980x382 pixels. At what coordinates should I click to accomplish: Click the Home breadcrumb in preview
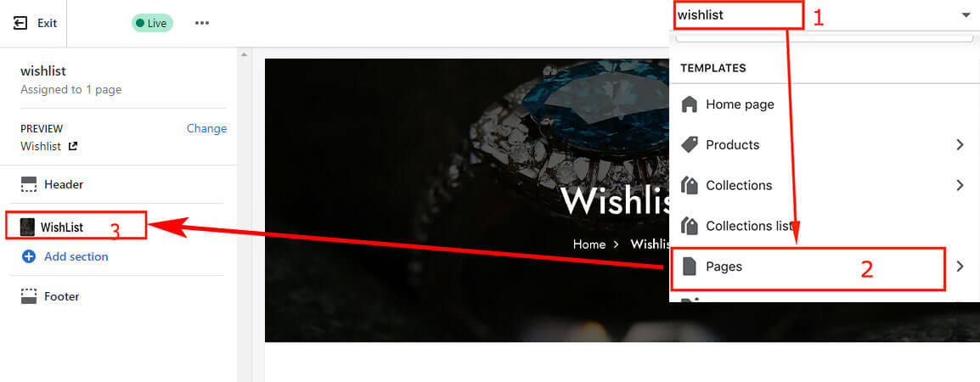pyautogui.click(x=589, y=244)
